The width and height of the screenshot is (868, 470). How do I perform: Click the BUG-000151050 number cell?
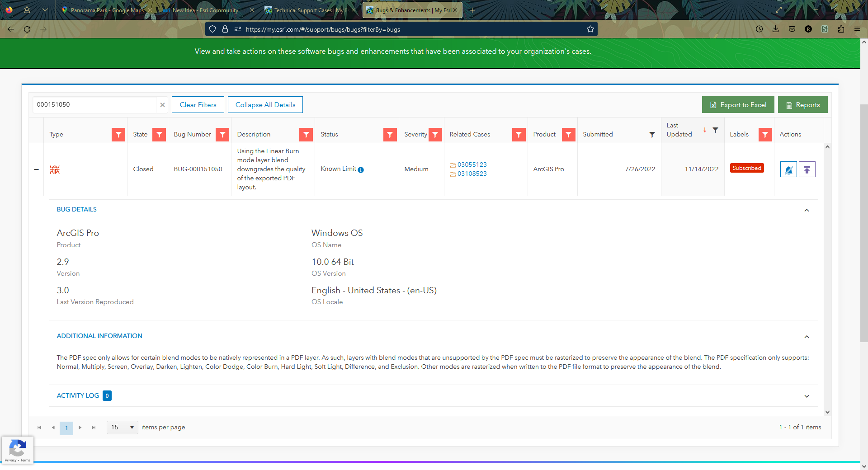(x=198, y=169)
